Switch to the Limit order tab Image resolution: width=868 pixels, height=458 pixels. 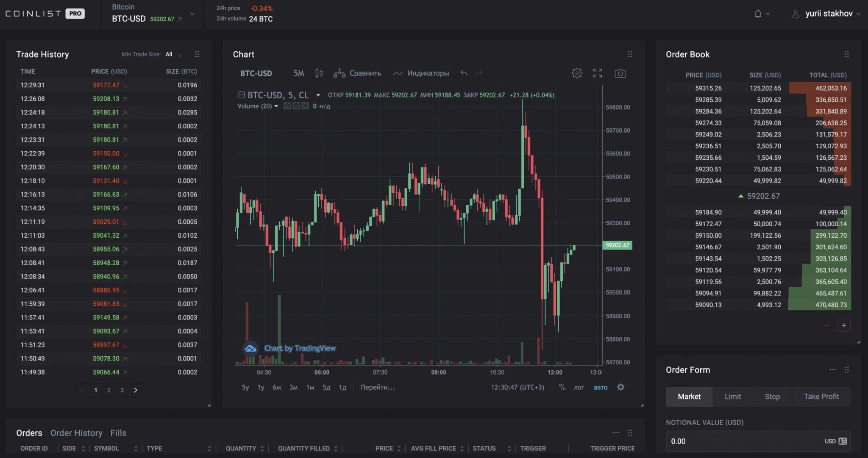(732, 397)
